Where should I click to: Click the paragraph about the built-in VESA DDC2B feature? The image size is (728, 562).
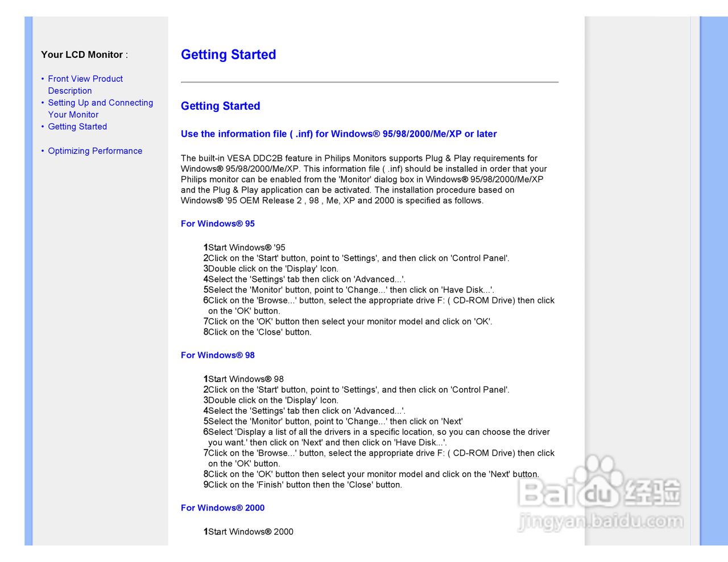tap(363, 180)
